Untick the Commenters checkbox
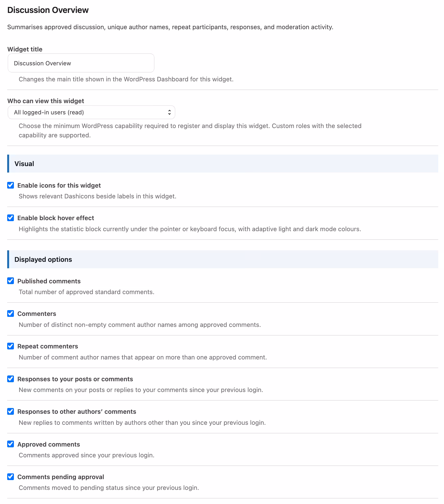 click(x=11, y=314)
